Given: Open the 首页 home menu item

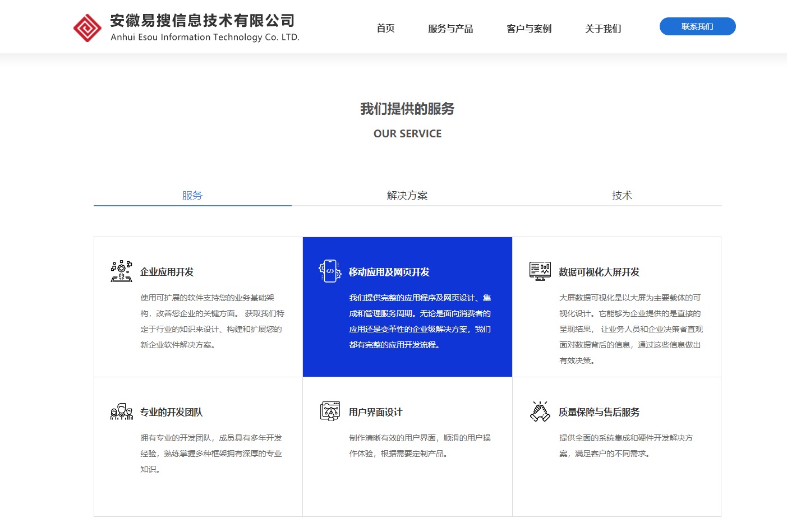Looking at the screenshot, I should [385, 29].
